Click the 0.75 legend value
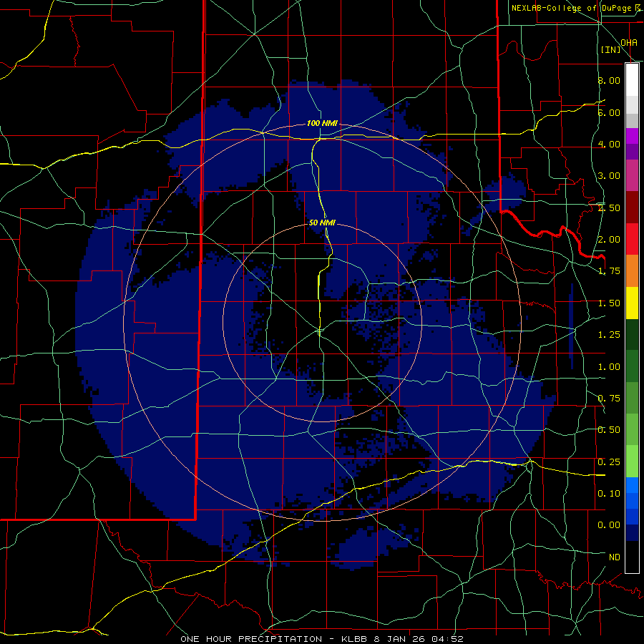 (609, 399)
